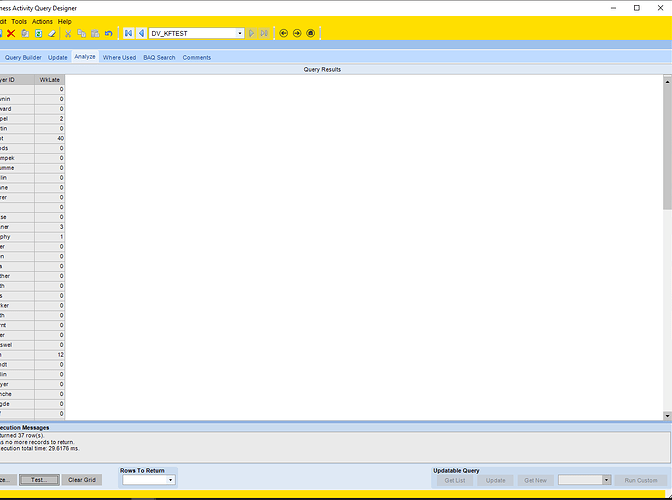Click the results grid scrollbar down arrow
Image resolution: width=672 pixels, height=500 pixels.
coord(667,416)
